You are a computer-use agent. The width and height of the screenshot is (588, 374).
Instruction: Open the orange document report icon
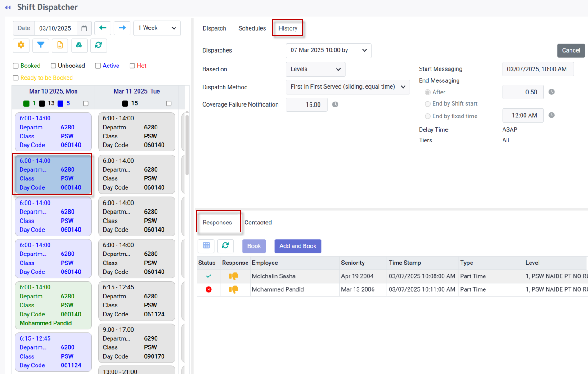[x=60, y=45]
